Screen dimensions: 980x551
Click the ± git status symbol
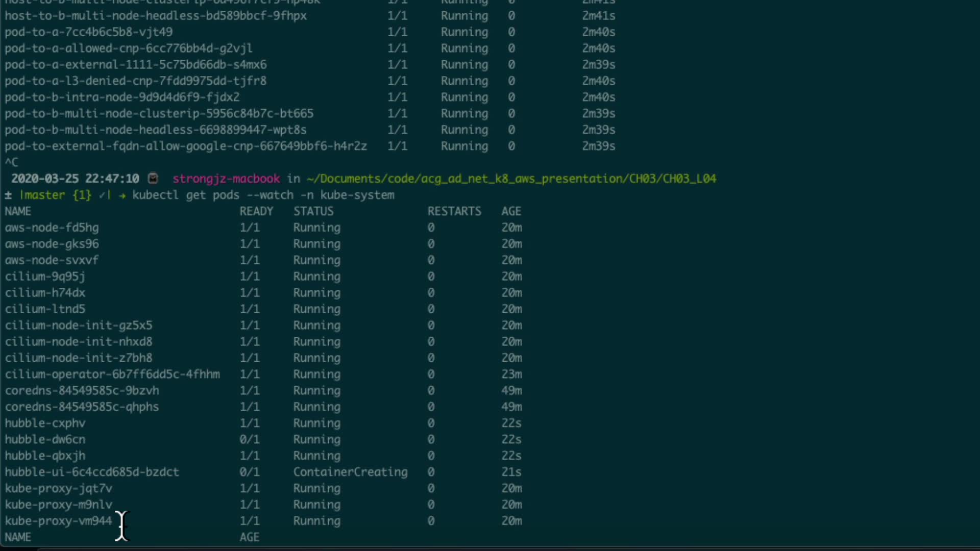[8, 195]
